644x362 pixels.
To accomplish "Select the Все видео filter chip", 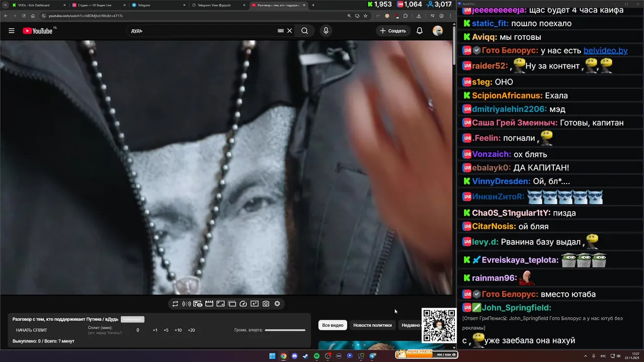I will (x=333, y=325).
